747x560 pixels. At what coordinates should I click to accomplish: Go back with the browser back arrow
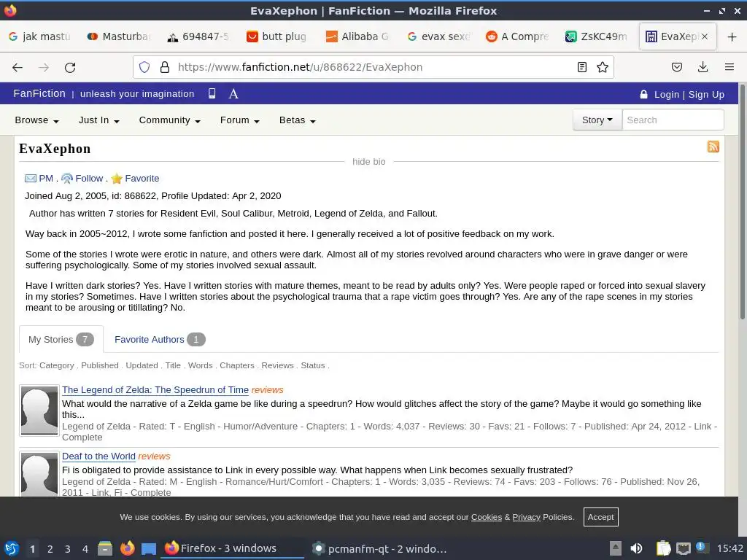click(x=18, y=68)
